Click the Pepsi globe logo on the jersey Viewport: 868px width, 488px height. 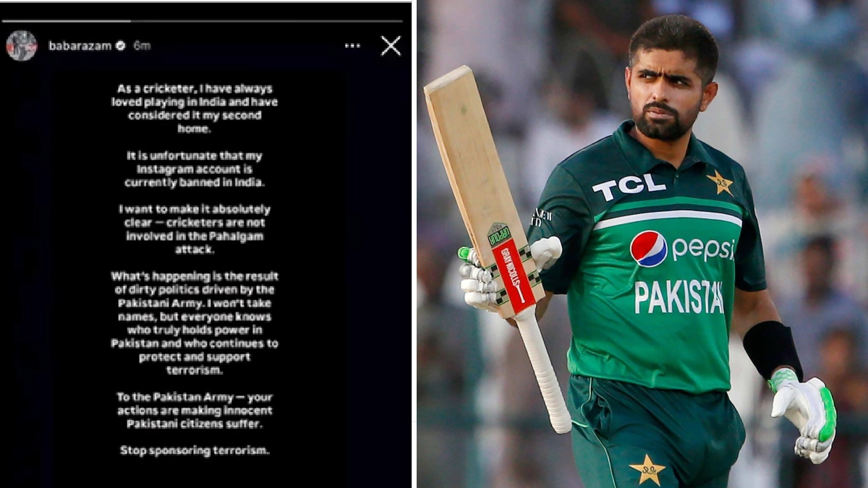(x=648, y=249)
